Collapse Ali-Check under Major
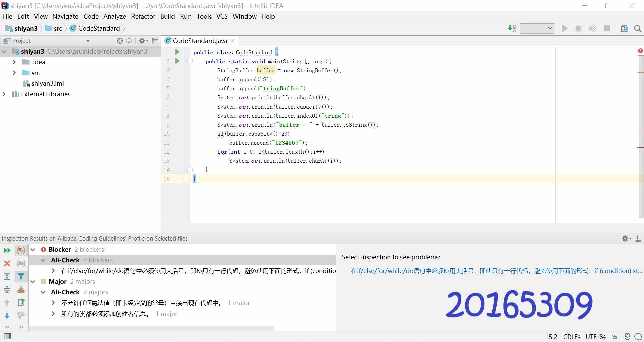 [43, 292]
